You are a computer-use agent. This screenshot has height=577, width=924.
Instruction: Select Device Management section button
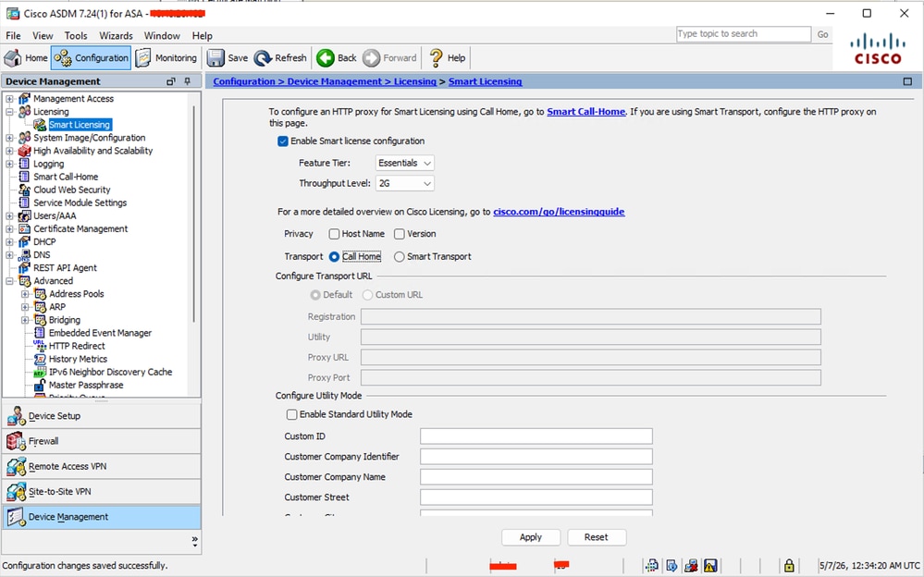102,517
